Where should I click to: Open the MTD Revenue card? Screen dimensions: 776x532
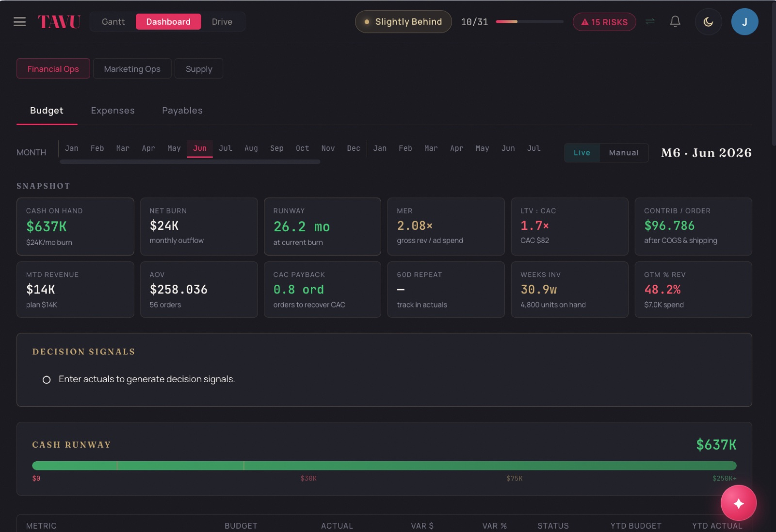[75, 290]
